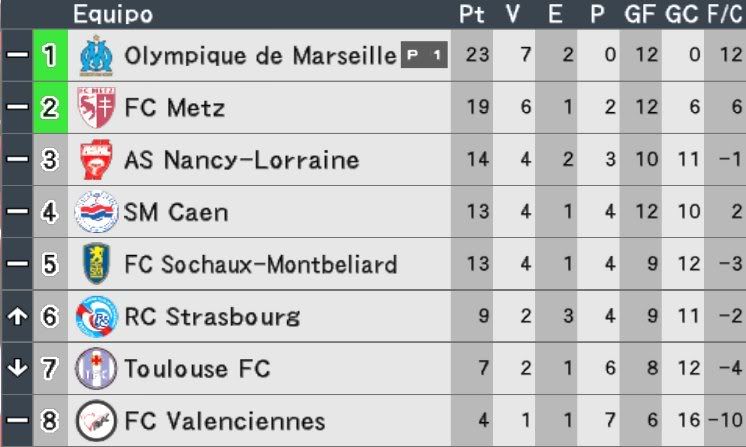
Task: Select the AS Nancy-Lorraine logo
Action: tap(96, 160)
